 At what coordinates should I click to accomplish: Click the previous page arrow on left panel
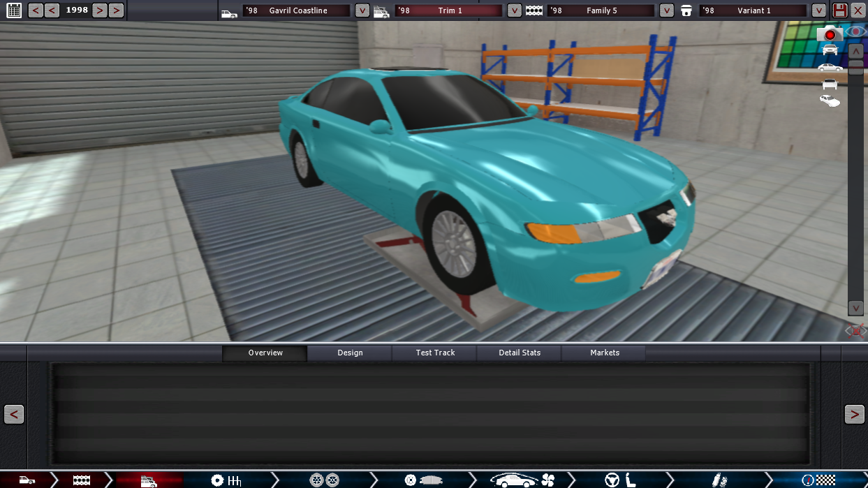point(14,414)
